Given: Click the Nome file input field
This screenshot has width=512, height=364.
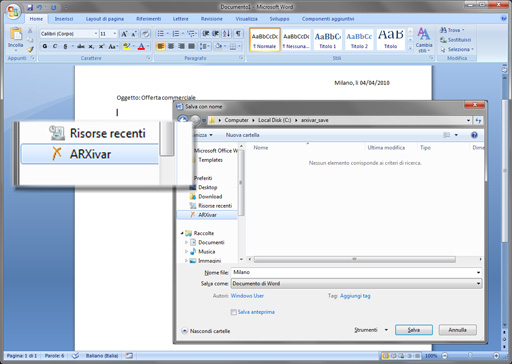Looking at the screenshot, I should pyautogui.click(x=356, y=272).
